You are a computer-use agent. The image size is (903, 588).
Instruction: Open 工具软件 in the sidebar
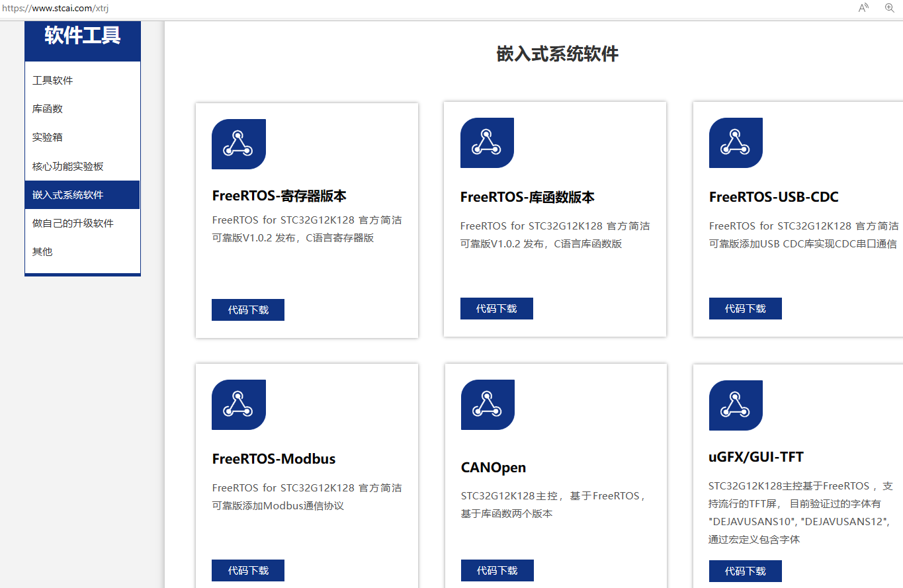82,80
